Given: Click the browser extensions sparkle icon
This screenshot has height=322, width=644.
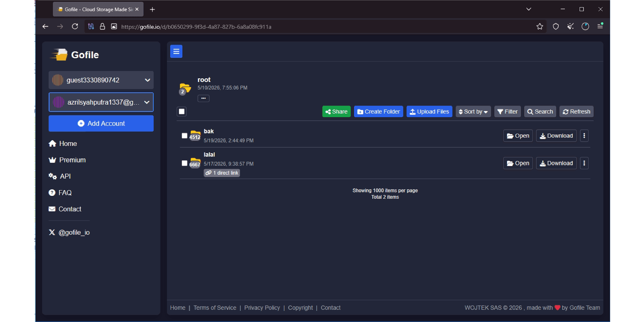Looking at the screenshot, I should (571, 26).
